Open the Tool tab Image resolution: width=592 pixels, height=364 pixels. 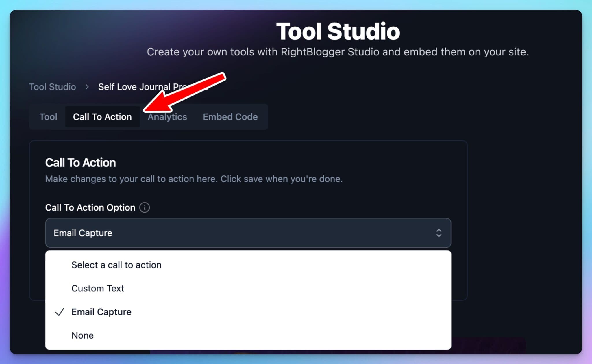pos(48,117)
